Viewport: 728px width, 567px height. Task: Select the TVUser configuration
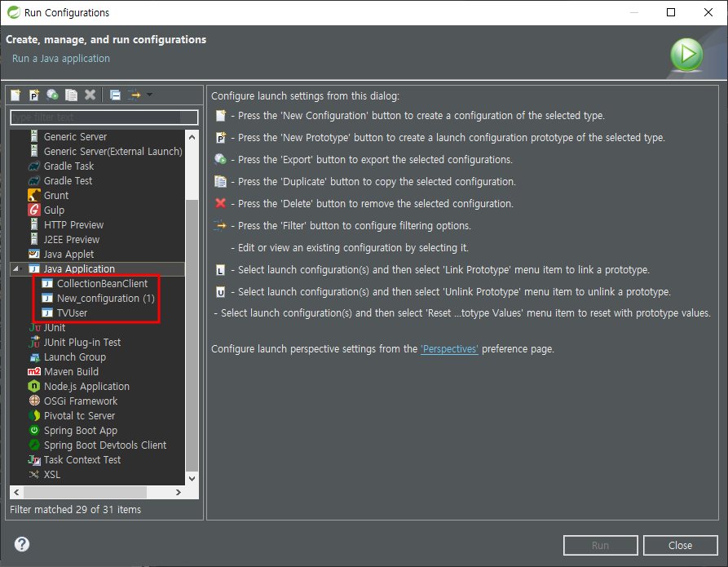tap(72, 313)
